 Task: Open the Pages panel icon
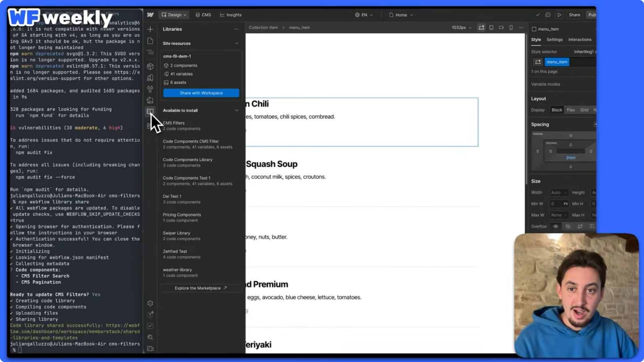coord(150,41)
